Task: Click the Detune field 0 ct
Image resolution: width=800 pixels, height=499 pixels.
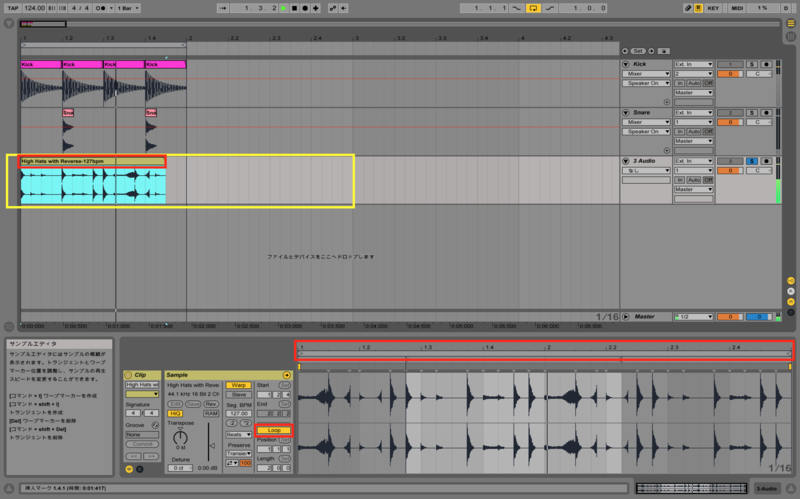Action: pyautogui.click(x=180, y=468)
